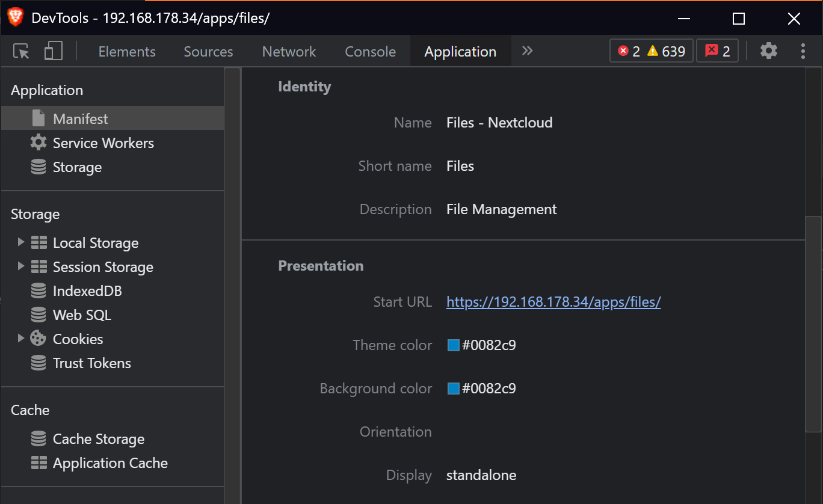The width and height of the screenshot is (823, 504).
Task: Open IndexedDB in the sidebar
Action: 87,290
